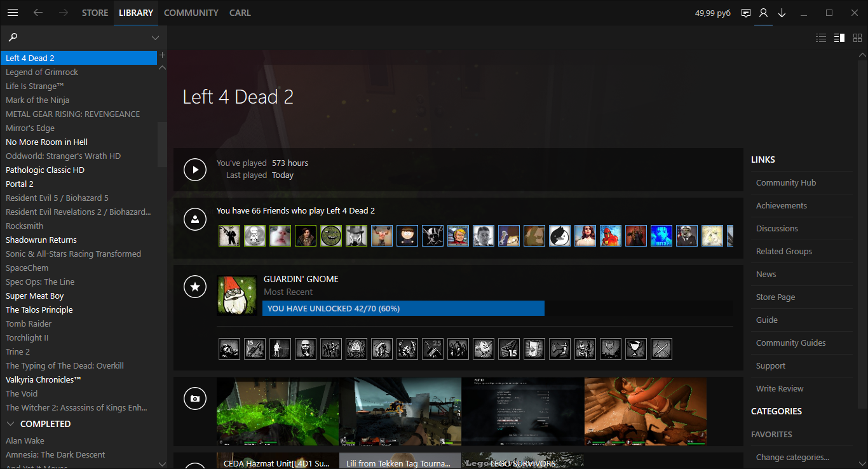868x469 pixels.
Task: Open the bridge scene screenshot thumbnail
Action: (x=400, y=411)
